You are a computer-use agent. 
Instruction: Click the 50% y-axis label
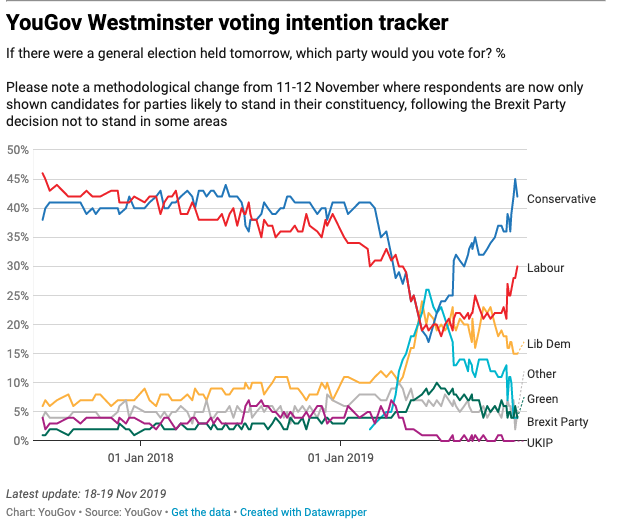[18, 150]
